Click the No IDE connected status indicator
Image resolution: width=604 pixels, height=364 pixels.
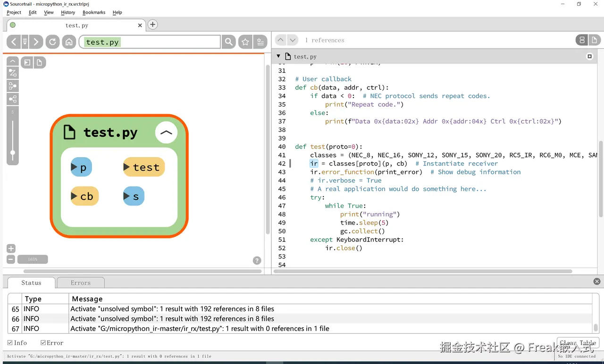click(577, 356)
